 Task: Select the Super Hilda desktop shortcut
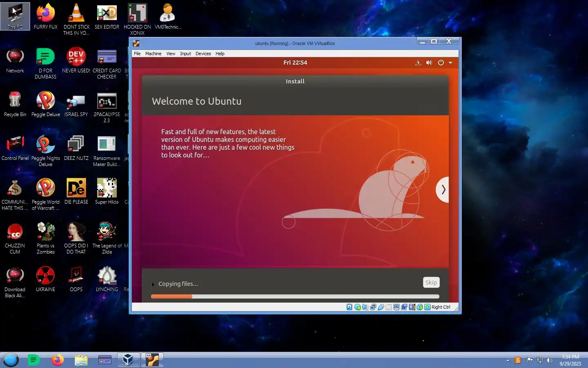107,192
